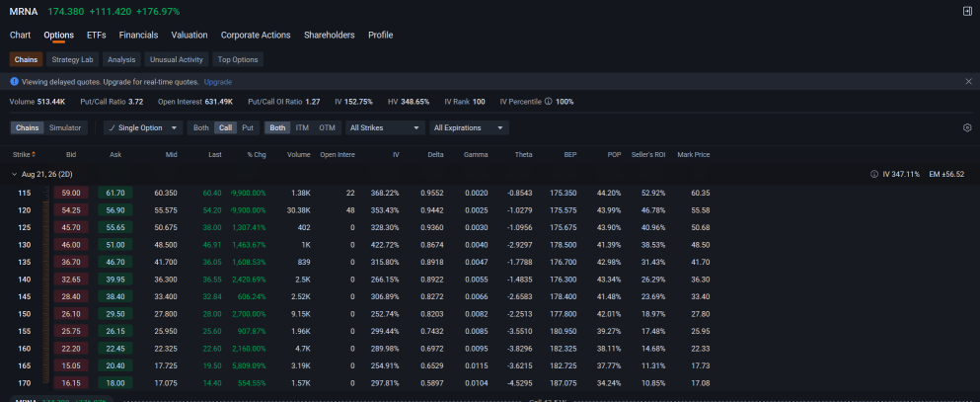Click the info icon beside IV 347.11%
Image resolution: width=980 pixels, height=402 pixels.
[874, 174]
